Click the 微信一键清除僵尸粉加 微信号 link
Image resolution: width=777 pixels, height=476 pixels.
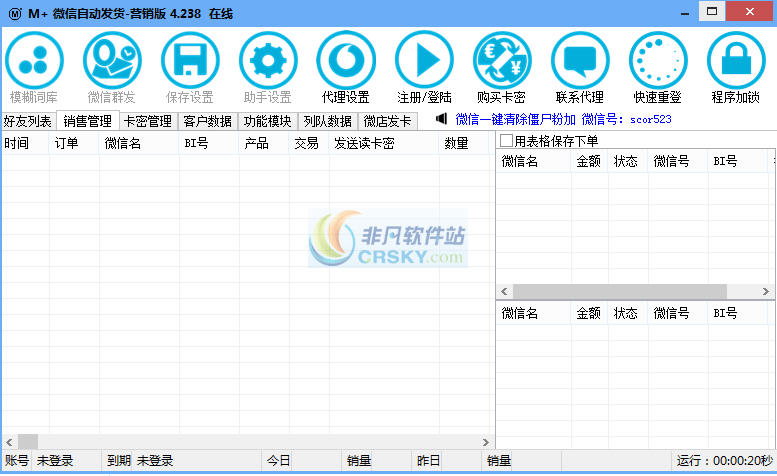563,119
